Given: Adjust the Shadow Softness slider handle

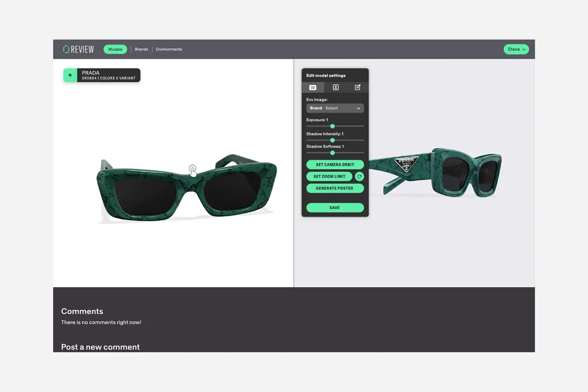Looking at the screenshot, I should point(333,153).
